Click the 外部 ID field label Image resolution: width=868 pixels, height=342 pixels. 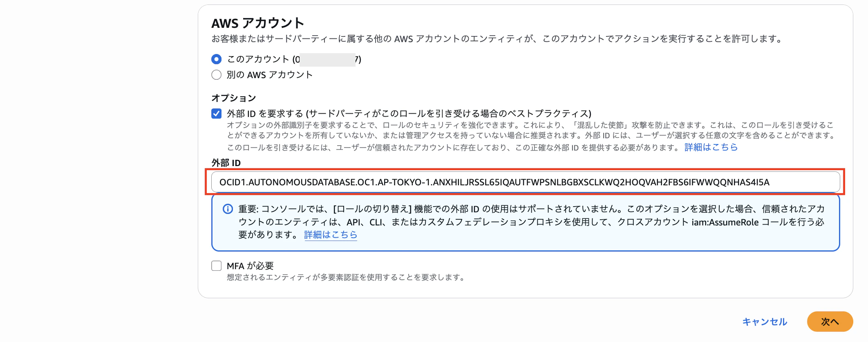tap(226, 163)
